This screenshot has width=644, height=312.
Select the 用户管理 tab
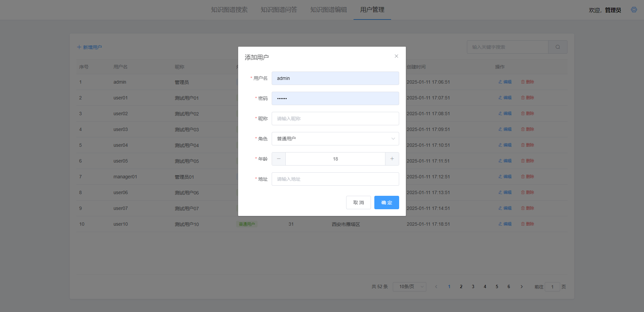[372, 10]
